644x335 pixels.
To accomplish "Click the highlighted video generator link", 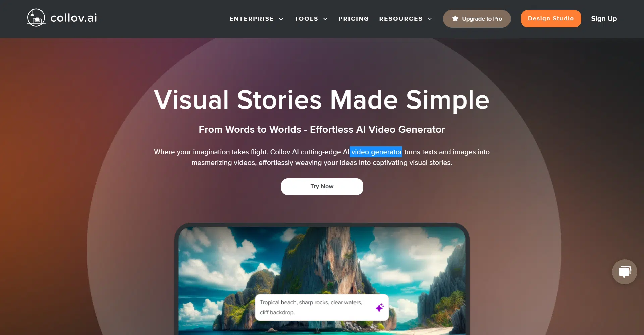I will (x=376, y=152).
